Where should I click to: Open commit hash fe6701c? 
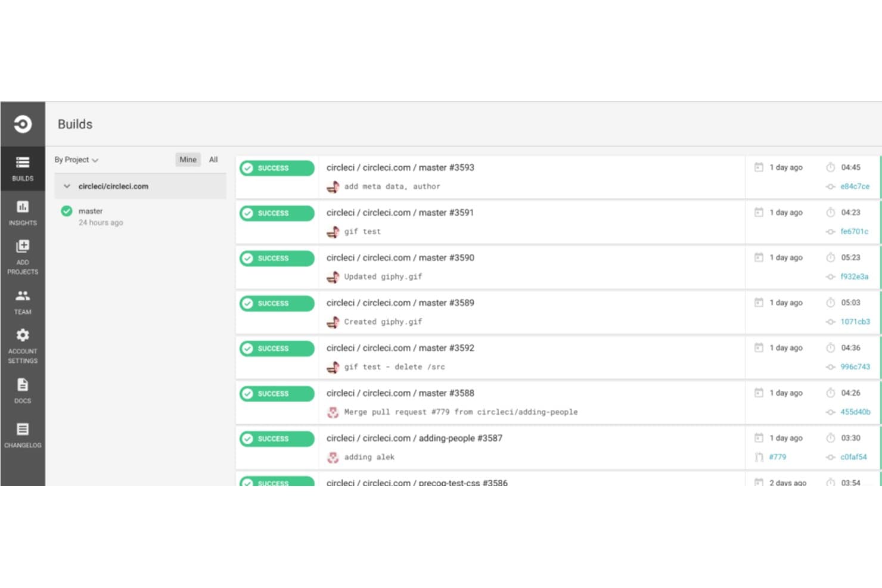click(854, 232)
